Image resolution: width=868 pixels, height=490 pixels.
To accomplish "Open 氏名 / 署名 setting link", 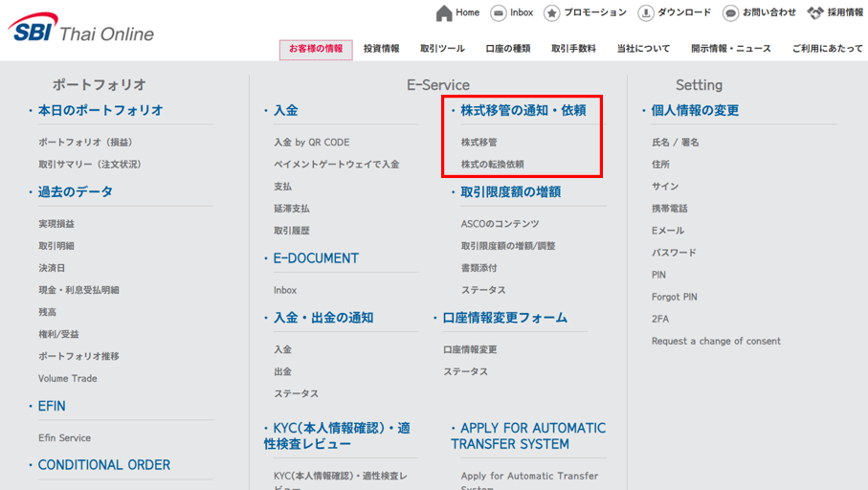I will click(676, 143).
